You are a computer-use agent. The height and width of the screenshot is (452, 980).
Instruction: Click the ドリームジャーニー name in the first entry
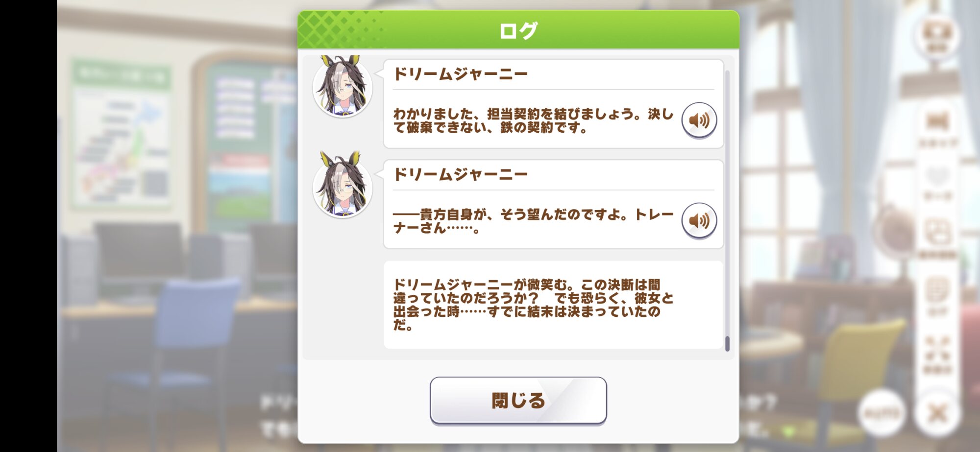tap(461, 74)
